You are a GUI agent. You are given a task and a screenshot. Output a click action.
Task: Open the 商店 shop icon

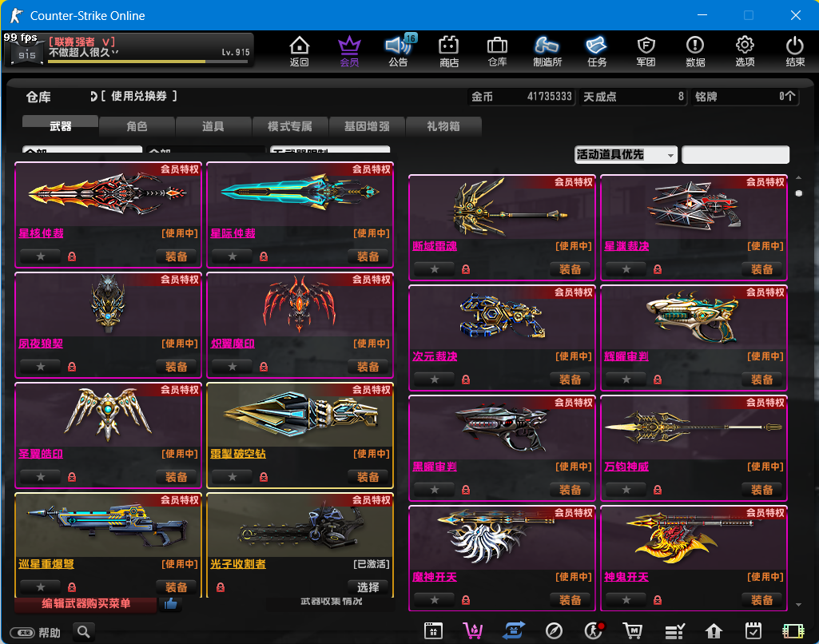click(449, 50)
